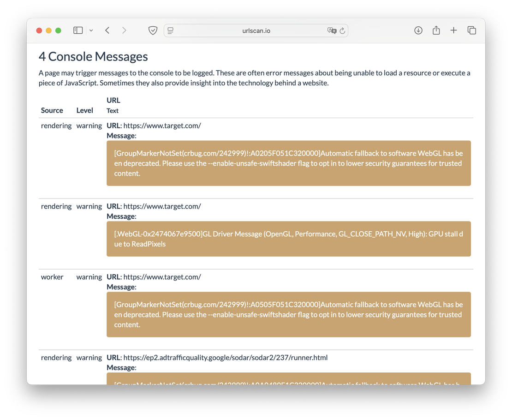The height and width of the screenshot is (420, 512).
Task: Click the 4 Console Messages heading
Action: [x=93, y=56]
